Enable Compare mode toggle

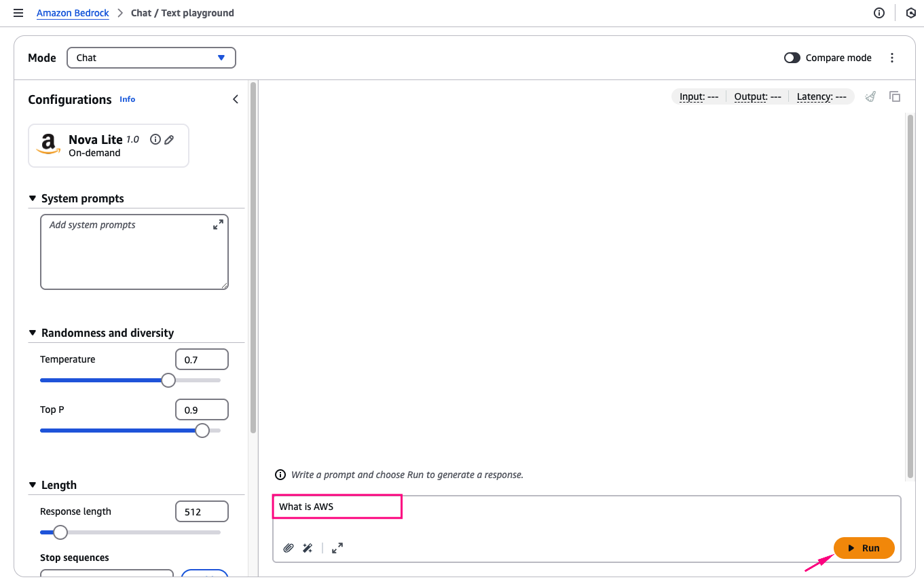792,58
